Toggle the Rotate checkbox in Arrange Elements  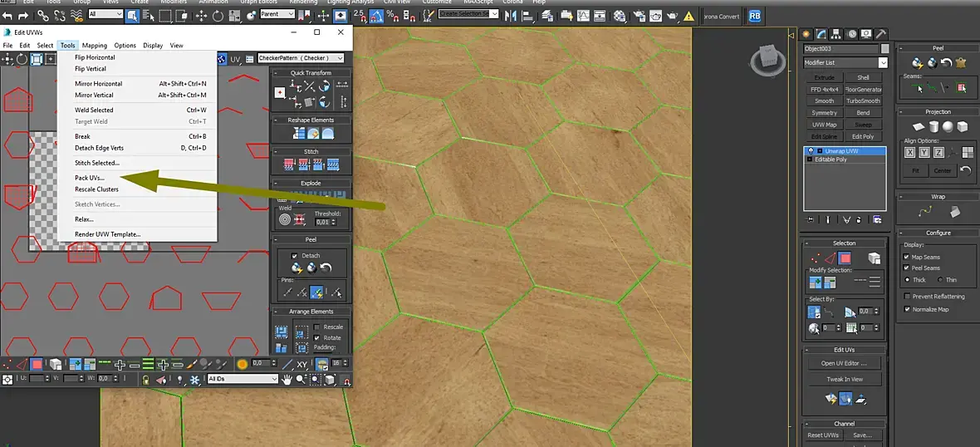point(317,338)
